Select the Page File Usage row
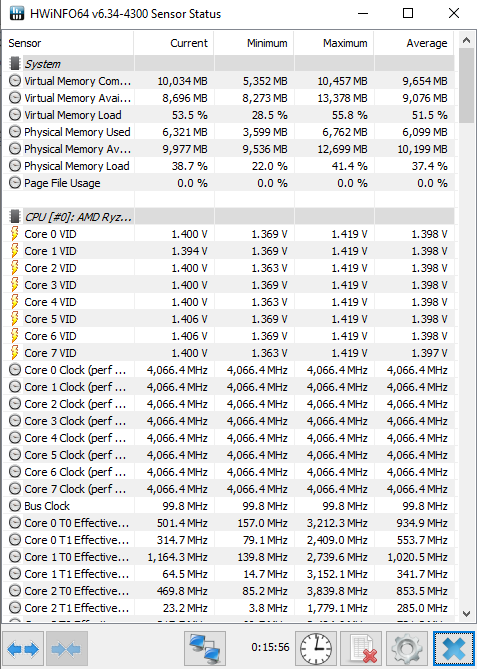The height and width of the screenshot is (669, 477). 230,183
